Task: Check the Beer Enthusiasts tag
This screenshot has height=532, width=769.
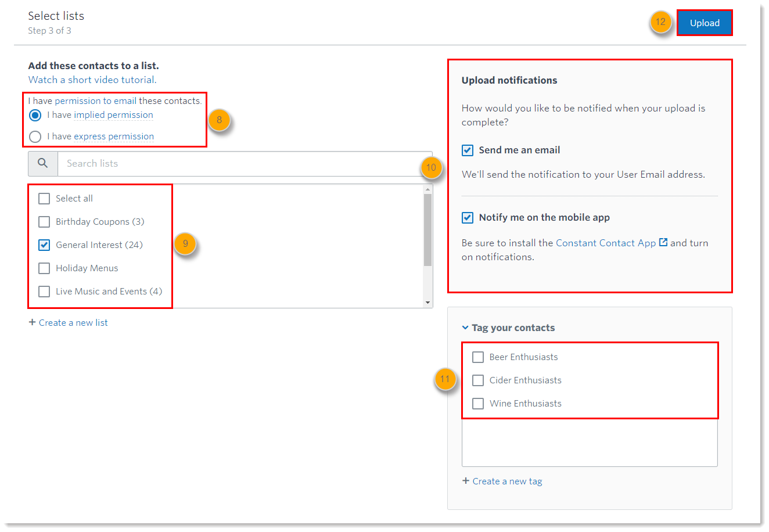Action: [x=478, y=357]
